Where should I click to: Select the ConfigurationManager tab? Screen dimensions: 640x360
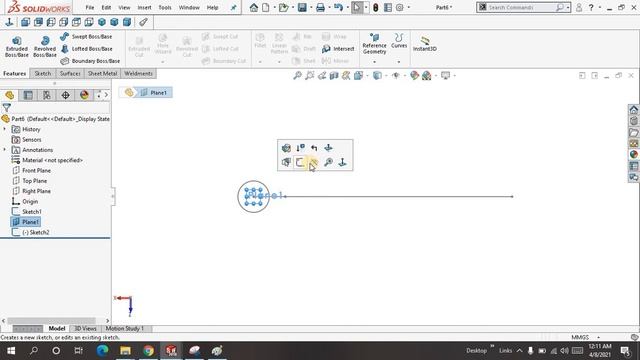tap(47, 95)
